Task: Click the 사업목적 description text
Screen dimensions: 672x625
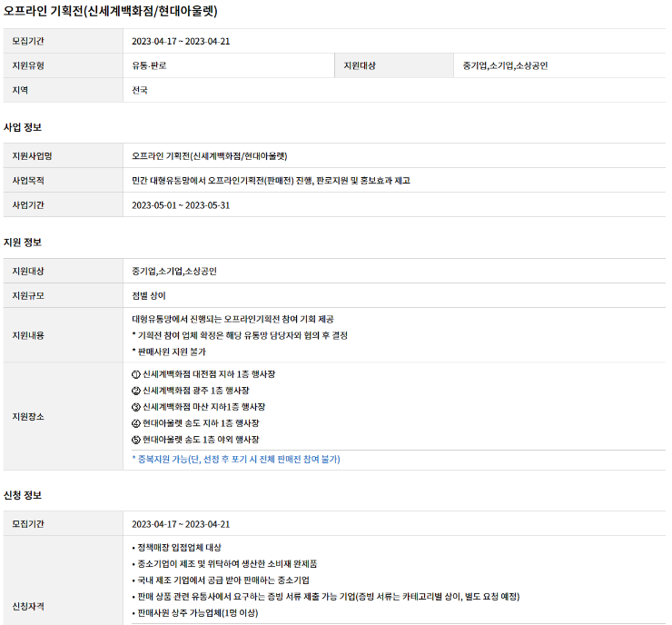Action: (x=271, y=181)
